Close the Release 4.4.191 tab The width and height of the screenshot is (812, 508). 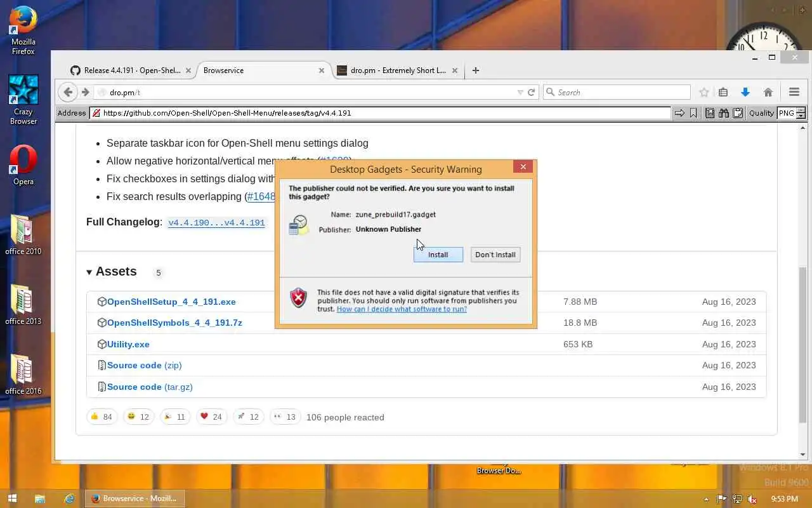pyautogui.click(x=188, y=70)
